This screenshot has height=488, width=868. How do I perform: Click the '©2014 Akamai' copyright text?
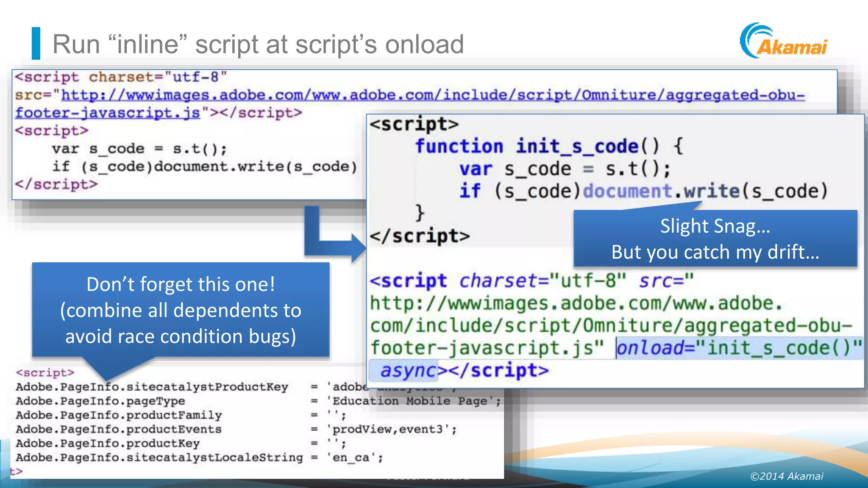click(x=787, y=476)
